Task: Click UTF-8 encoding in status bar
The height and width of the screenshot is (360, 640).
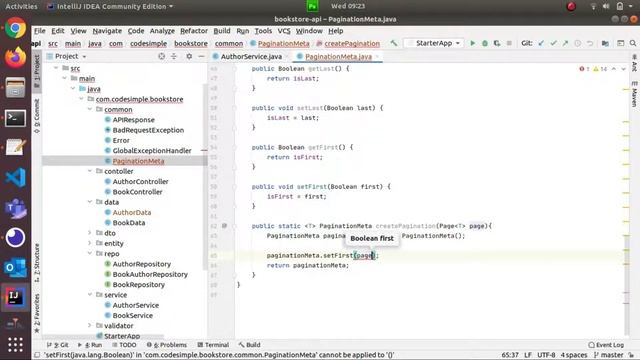Action: pos(546,355)
